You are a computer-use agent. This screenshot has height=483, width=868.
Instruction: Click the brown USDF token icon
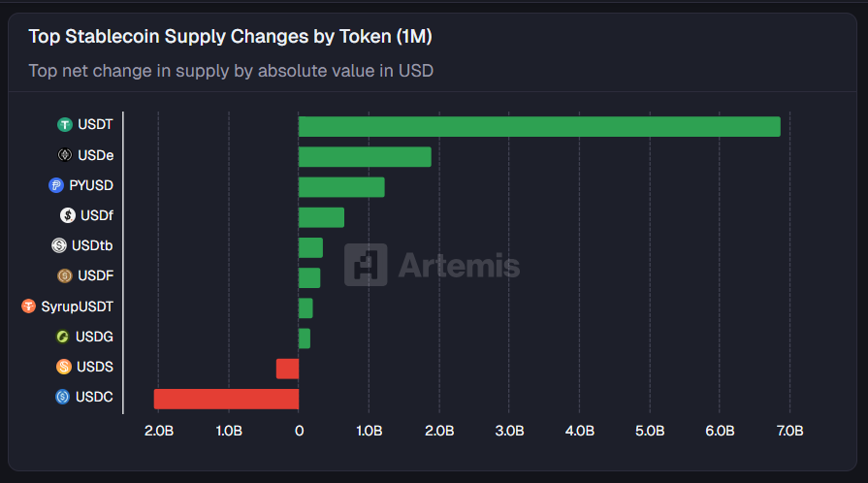click(x=65, y=275)
